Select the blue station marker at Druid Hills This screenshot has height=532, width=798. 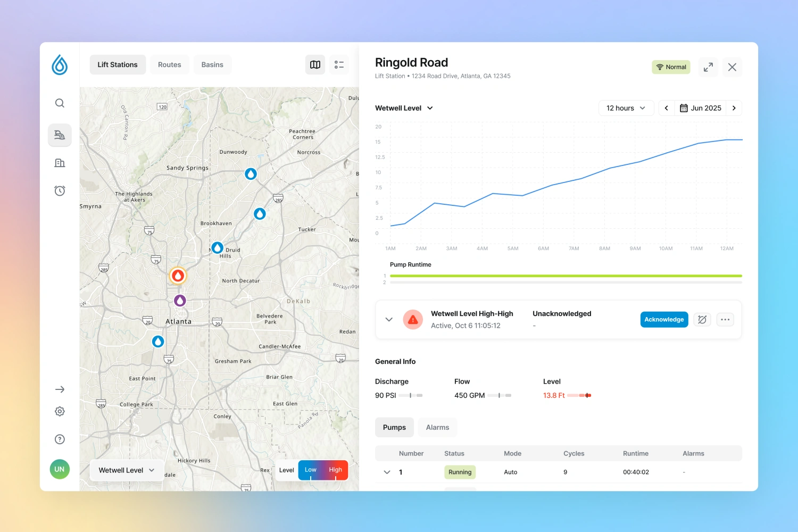pyautogui.click(x=217, y=247)
